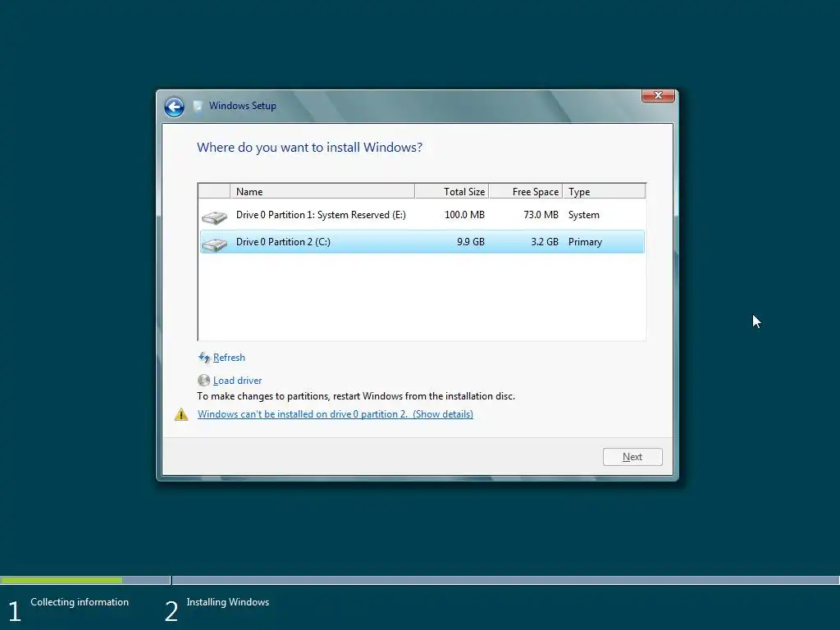
Task: Open the Load driver link
Action: coord(237,381)
